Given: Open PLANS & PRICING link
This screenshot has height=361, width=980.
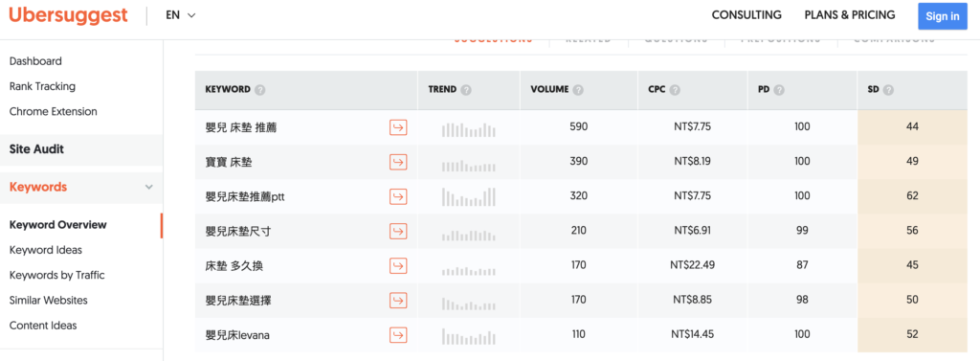Looking at the screenshot, I should (850, 15).
